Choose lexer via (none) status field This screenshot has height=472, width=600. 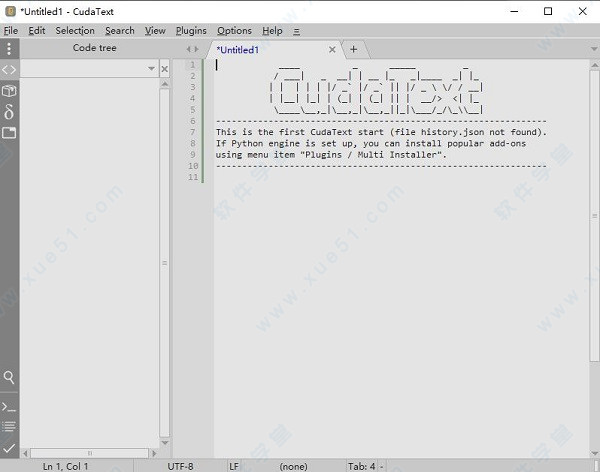[x=293, y=466]
